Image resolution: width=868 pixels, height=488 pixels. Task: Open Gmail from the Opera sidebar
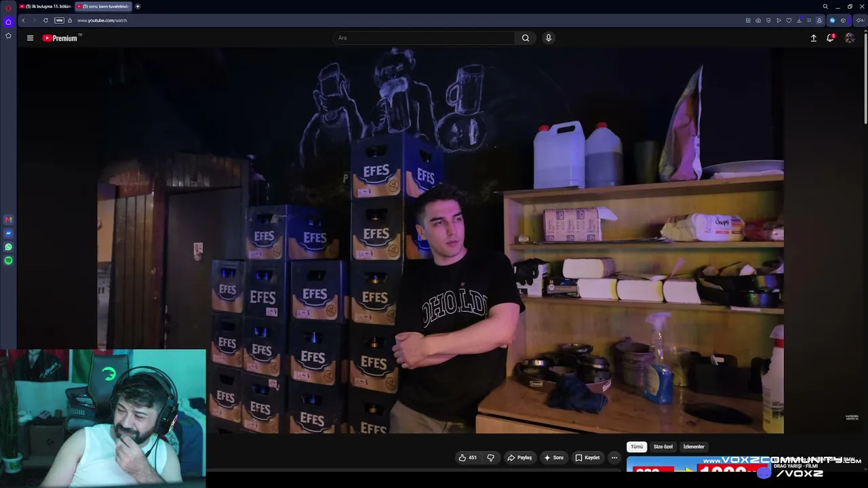click(8, 220)
